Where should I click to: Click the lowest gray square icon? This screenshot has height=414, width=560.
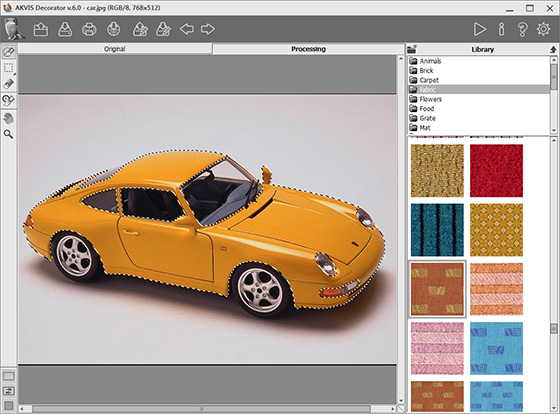click(9, 405)
